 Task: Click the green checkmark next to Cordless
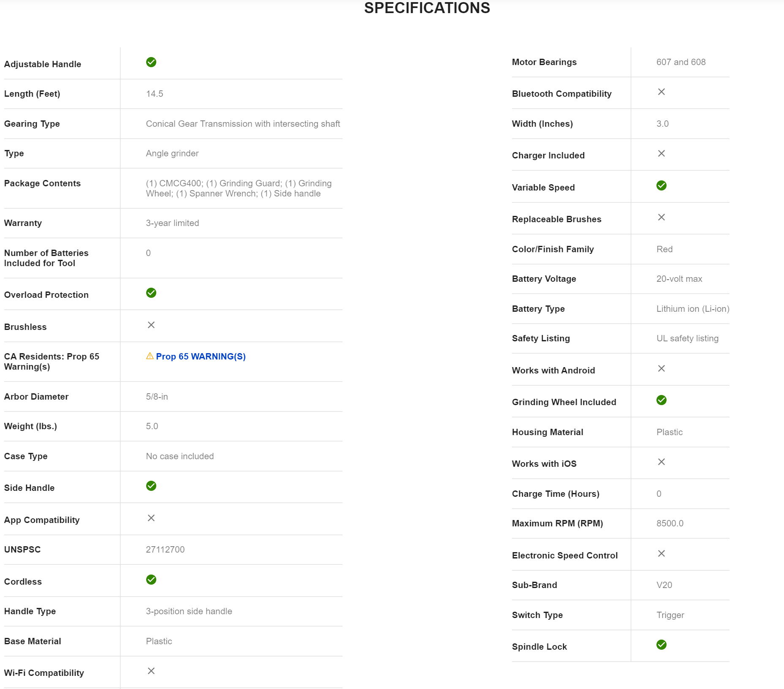pos(151,580)
